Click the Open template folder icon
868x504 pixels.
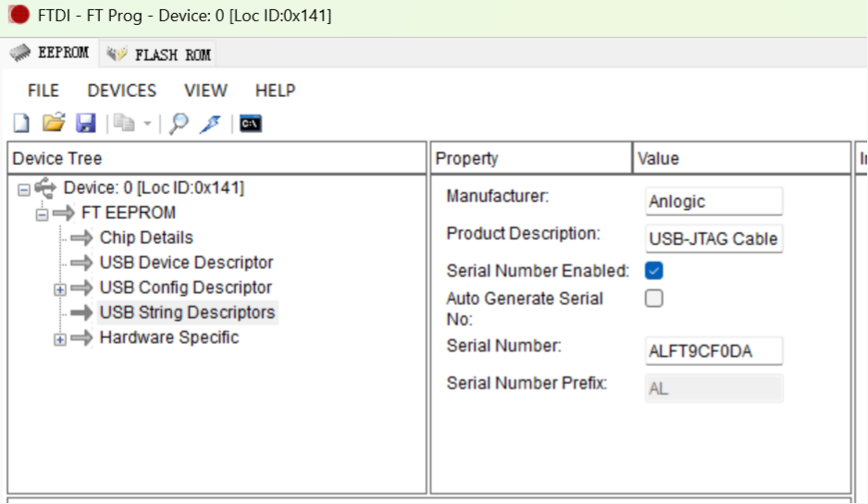tap(54, 123)
